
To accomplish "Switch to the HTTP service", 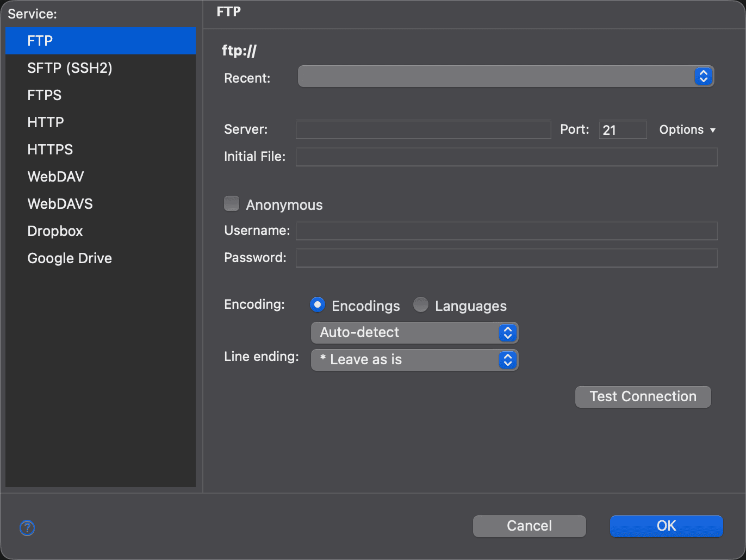I will pyautogui.click(x=101, y=122).
